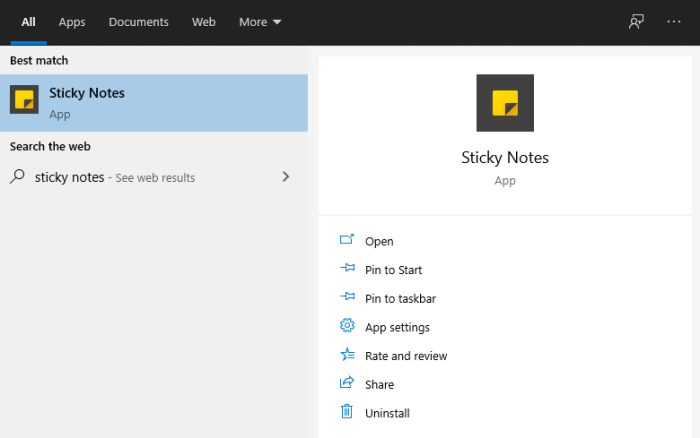Switch to the Apps tab
This screenshot has height=438, width=700.
pyautogui.click(x=72, y=22)
